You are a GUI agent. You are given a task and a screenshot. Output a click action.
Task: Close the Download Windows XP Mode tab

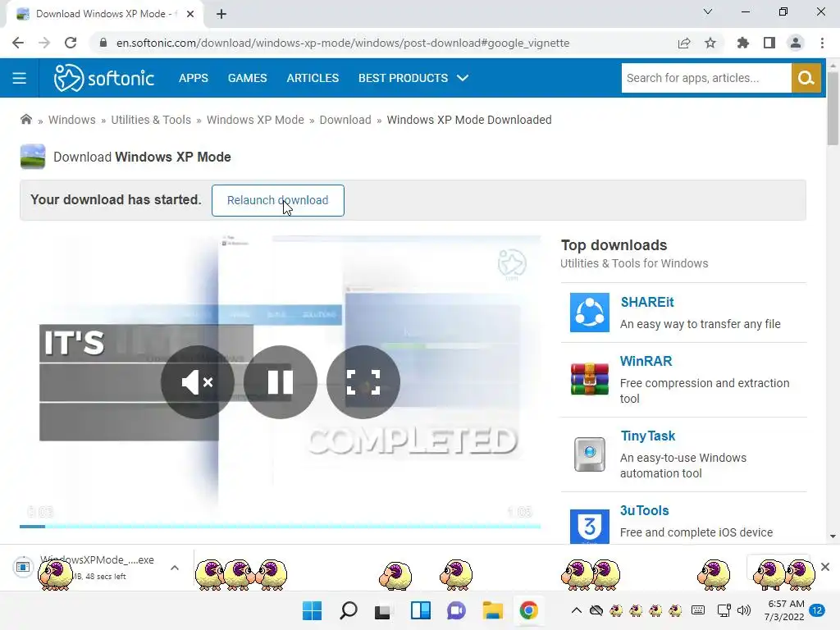point(190,14)
